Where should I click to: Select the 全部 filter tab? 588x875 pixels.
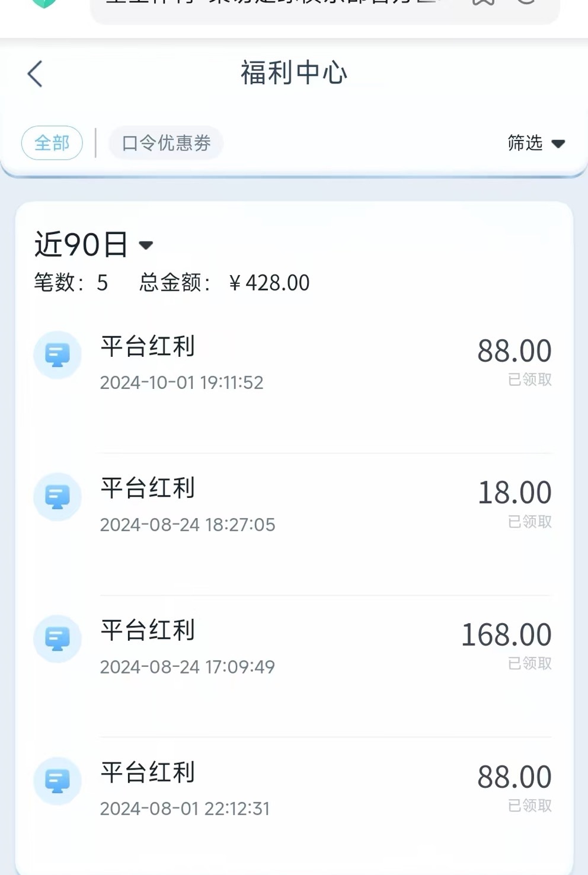tap(52, 143)
